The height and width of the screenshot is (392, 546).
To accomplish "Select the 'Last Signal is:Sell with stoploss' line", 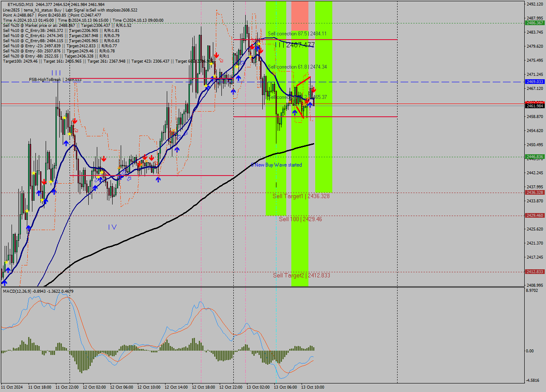I will tap(102, 9).
